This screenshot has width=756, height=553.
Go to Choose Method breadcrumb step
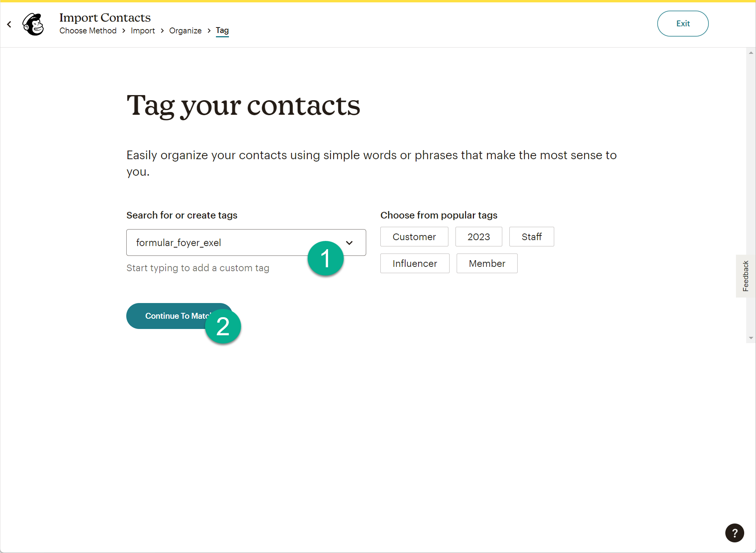tap(88, 31)
